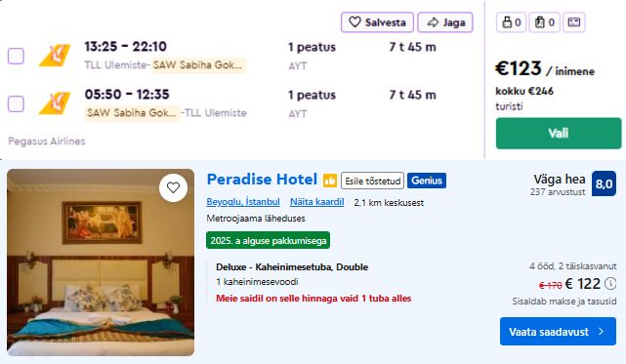626x364 pixels.
Task: Tick the checkbox for 13:25 outbound flight
Action: click(16, 56)
